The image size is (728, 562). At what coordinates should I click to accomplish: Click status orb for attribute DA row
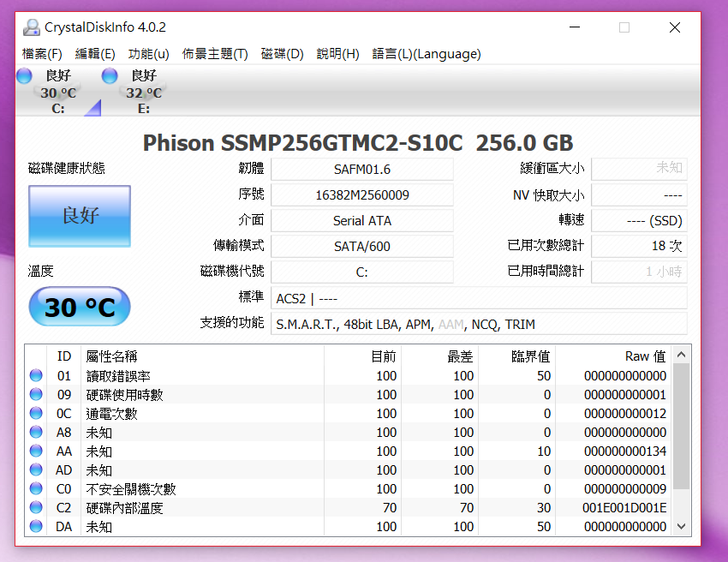pyautogui.click(x=36, y=526)
